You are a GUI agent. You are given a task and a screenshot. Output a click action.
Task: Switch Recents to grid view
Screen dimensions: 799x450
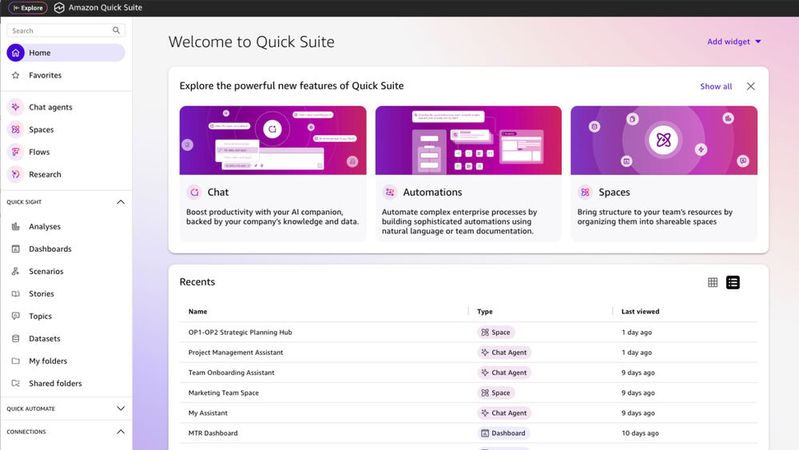coord(713,282)
